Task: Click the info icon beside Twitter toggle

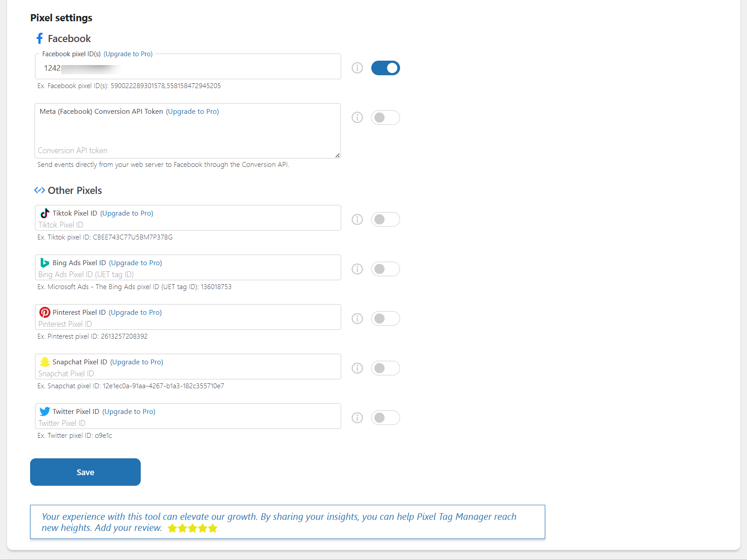Action: pos(357,417)
